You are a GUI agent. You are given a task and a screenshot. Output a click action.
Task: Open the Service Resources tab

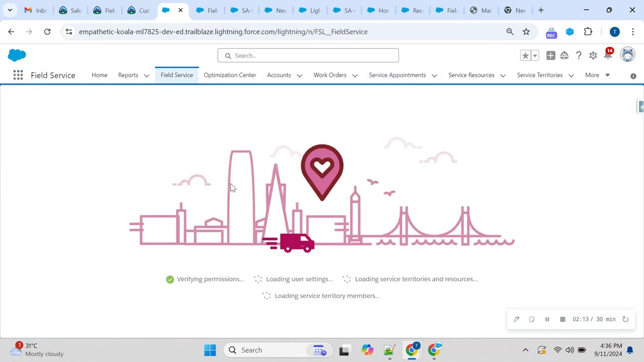click(x=471, y=75)
